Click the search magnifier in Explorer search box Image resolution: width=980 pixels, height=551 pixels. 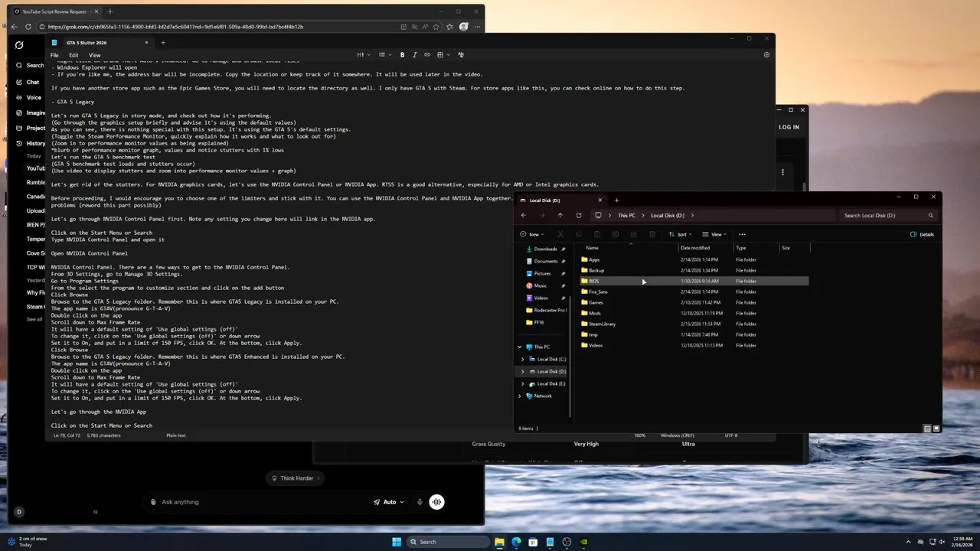[930, 215]
